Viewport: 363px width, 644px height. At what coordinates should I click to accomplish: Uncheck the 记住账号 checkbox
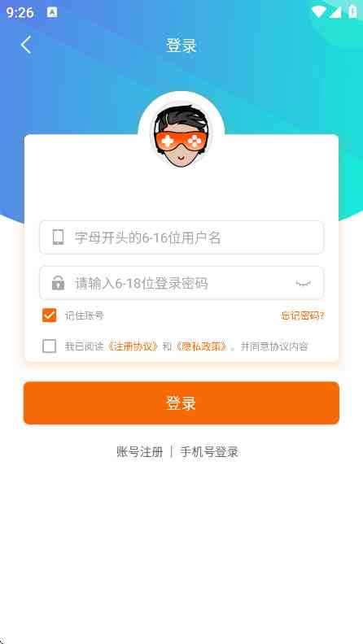(x=50, y=315)
